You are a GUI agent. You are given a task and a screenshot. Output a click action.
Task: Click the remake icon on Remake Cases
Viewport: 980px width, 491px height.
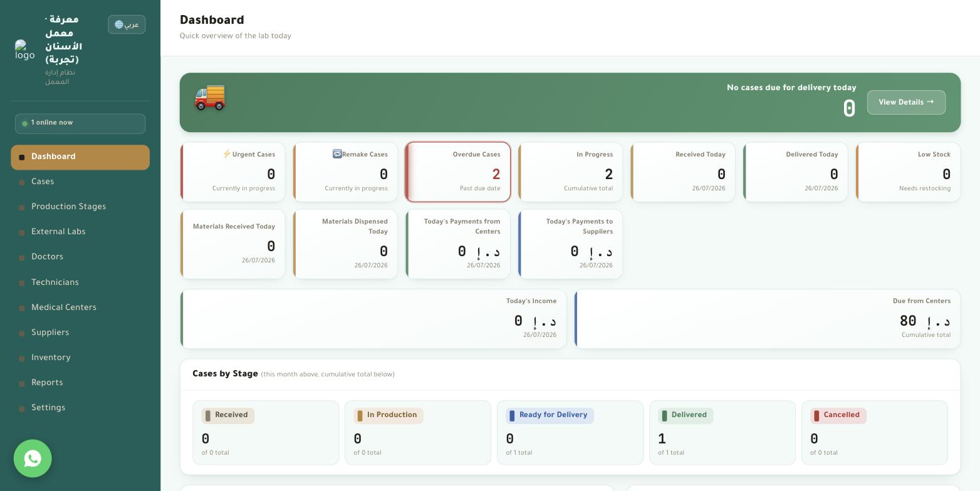coord(337,154)
